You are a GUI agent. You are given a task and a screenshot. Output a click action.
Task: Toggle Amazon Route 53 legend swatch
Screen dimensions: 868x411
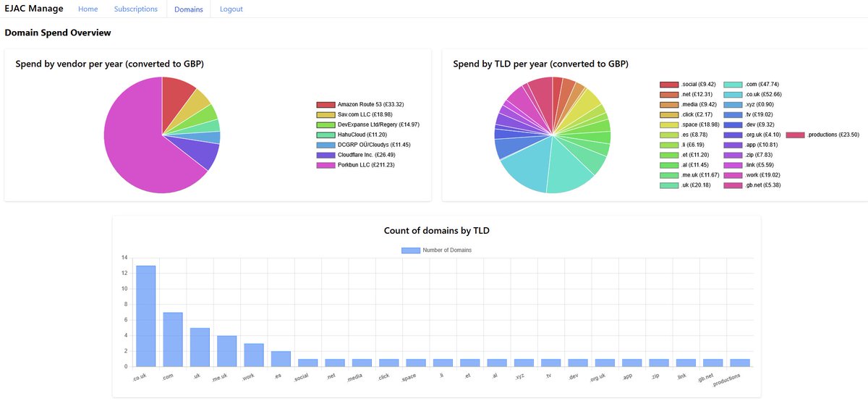pyautogui.click(x=325, y=105)
